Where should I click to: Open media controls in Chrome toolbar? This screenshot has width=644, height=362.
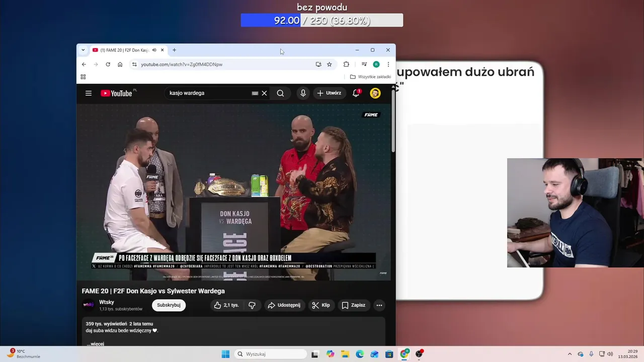pos(364,64)
